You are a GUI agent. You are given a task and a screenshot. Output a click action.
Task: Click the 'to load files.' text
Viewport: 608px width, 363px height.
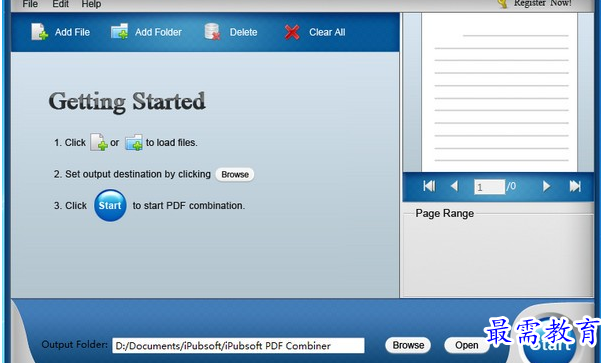tap(172, 143)
